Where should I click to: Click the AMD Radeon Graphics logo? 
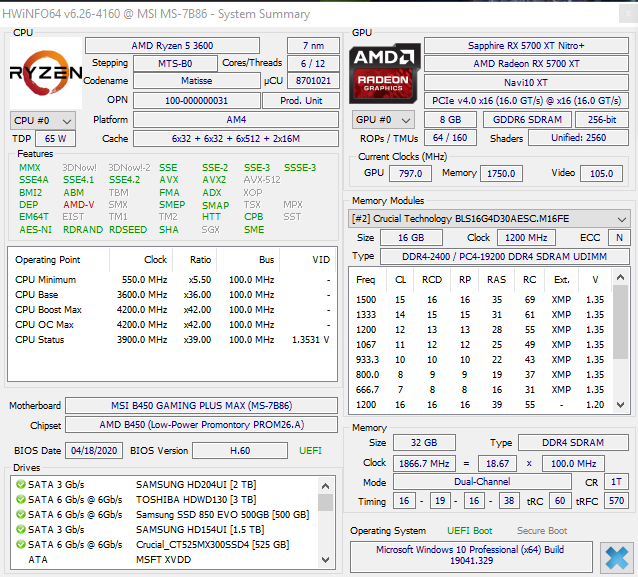coord(384,73)
